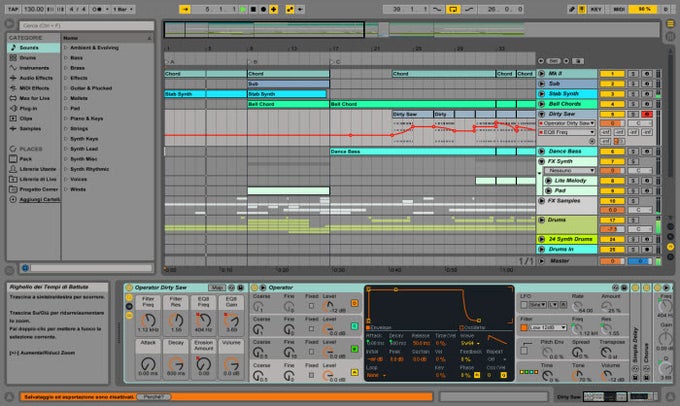Toggle the track activator numbered 1
The width and height of the screenshot is (680, 406).
pyautogui.click(x=612, y=74)
